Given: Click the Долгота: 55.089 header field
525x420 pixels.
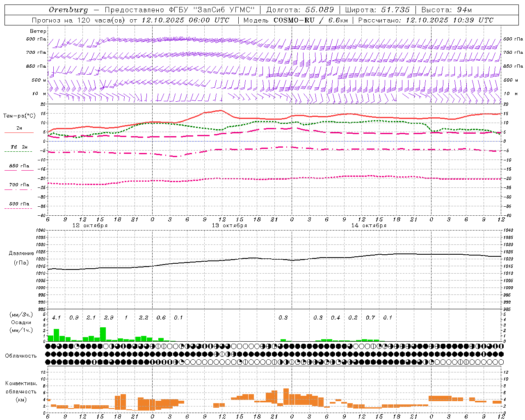Looking at the screenshot, I should pyautogui.click(x=300, y=10).
